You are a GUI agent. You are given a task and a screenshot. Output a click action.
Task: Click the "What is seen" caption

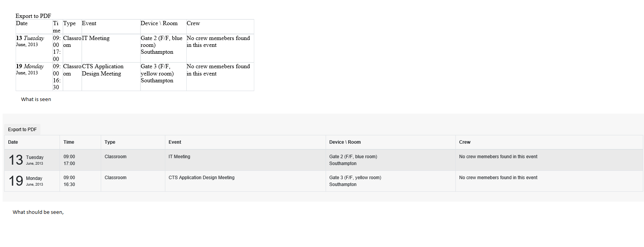(x=36, y=99)
